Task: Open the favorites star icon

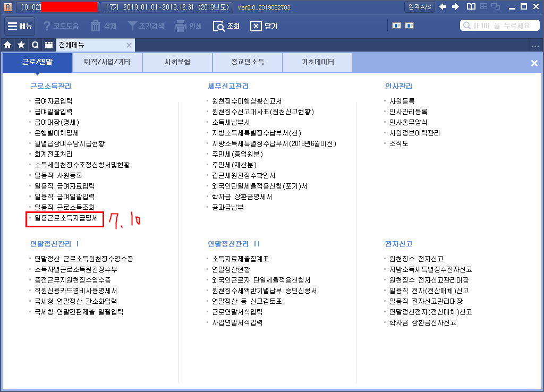Action: click(x=21, y=45)
